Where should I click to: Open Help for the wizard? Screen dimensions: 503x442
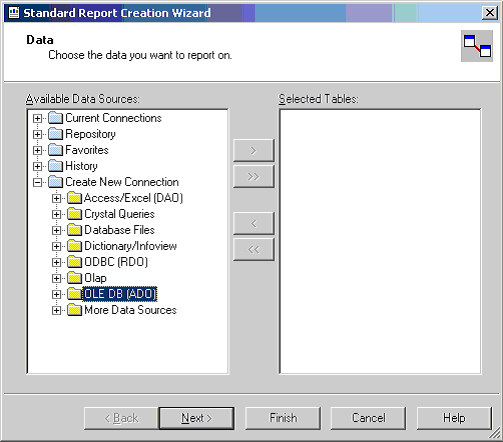pyautogui.click(x=454, y=418)
